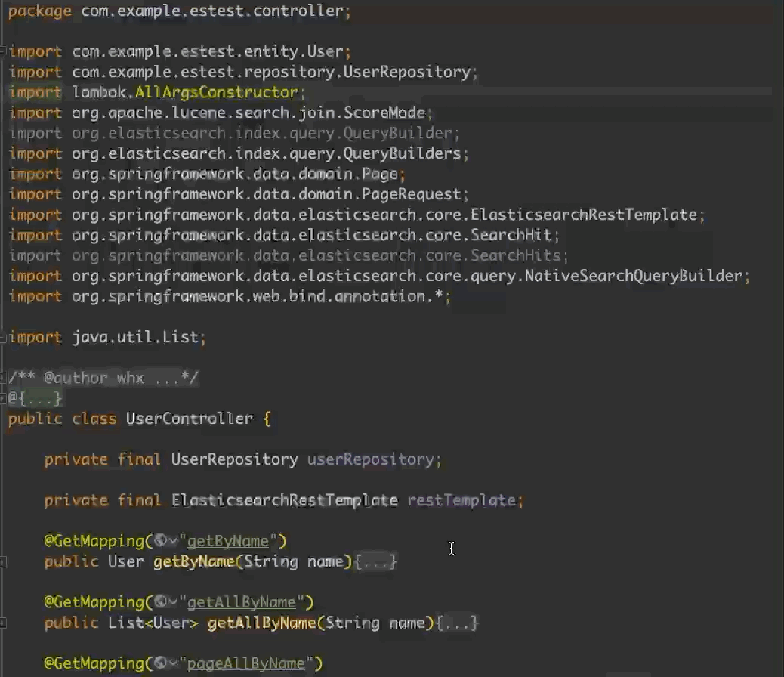Image resolution: width=784 pixels, height=677 pixels.
Task: Click ElasticsearchRestTemplate type in field declaration
Action: [x=285, y=500]
